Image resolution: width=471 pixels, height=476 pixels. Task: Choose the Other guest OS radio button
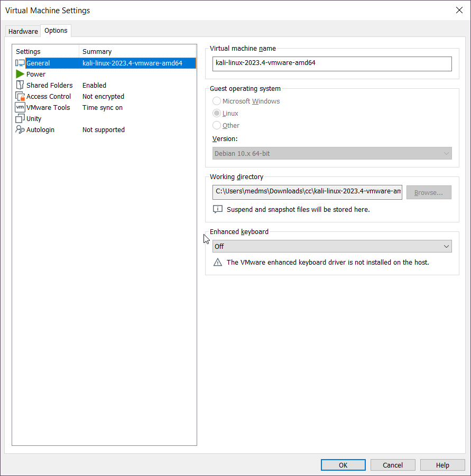[x=217, y=125]
